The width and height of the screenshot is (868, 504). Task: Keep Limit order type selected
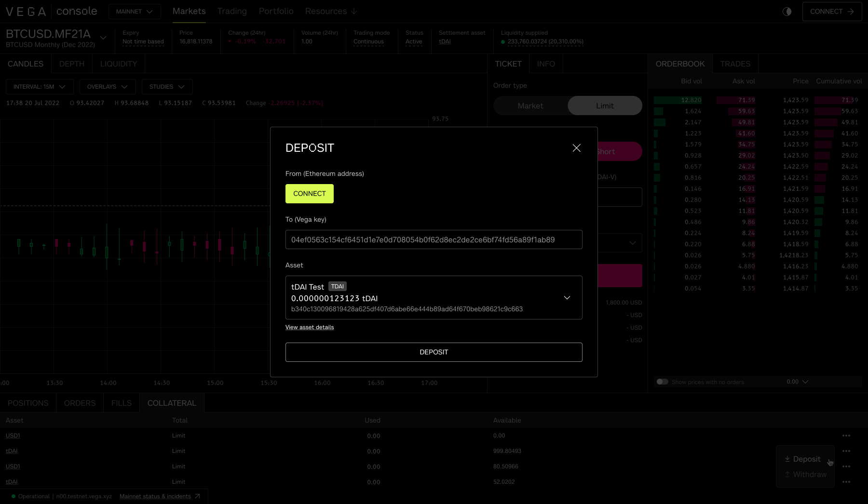(605, 106)
